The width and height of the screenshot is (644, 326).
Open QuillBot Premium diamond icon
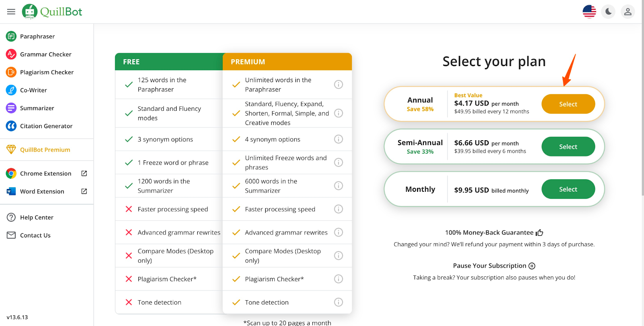pos(11,150)
